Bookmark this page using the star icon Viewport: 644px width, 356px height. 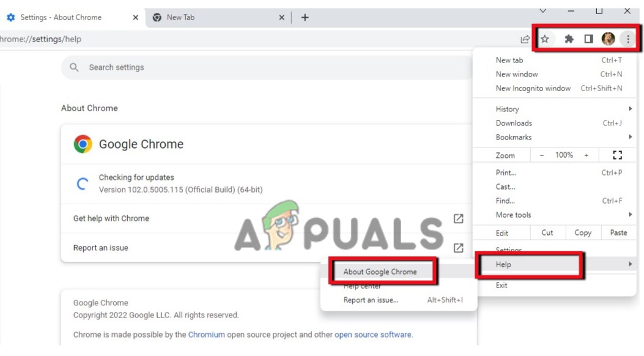[x=545, y=38]
